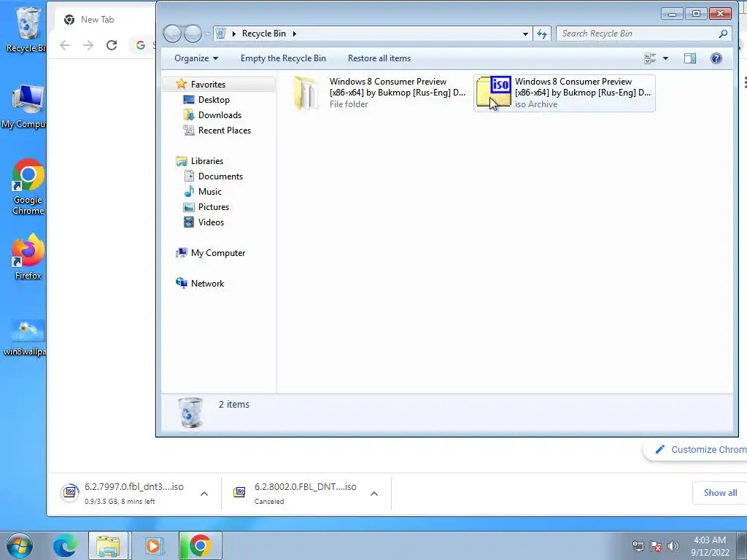Click Chrome's Forward arrow

(x=88, y=45)
